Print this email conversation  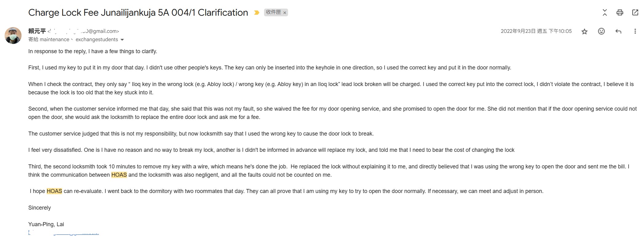pyautogui.click(x=620, y=13)
